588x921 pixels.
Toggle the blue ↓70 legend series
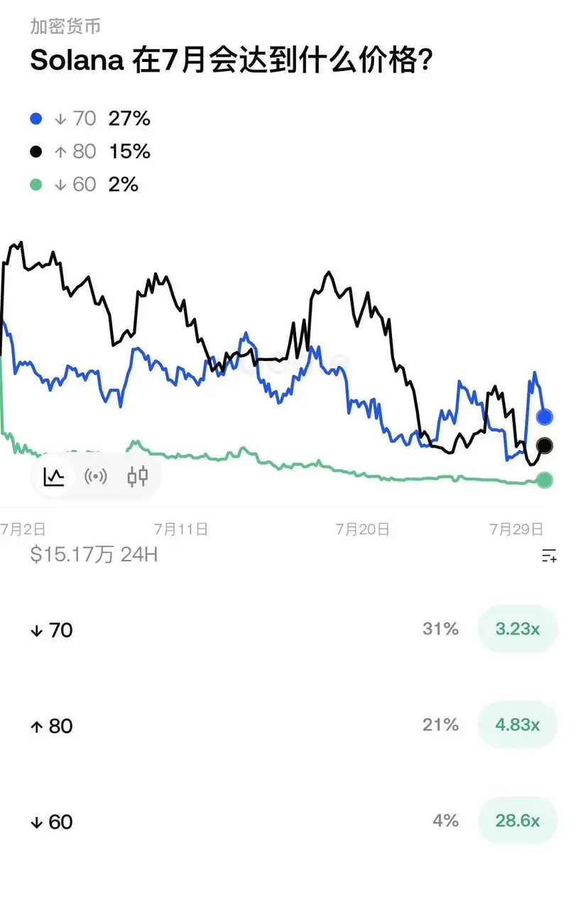(x=90, y=119)
